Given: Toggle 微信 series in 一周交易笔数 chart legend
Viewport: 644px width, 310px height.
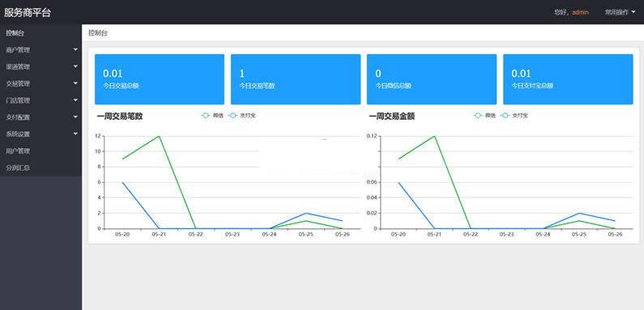Looking at the screenshot, I should [212, 116].
